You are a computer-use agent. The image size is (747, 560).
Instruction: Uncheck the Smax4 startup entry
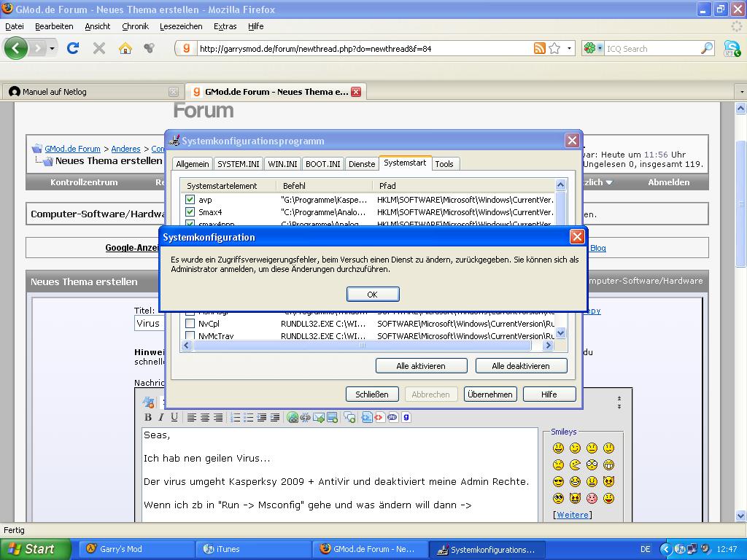(x=190, y=212)
